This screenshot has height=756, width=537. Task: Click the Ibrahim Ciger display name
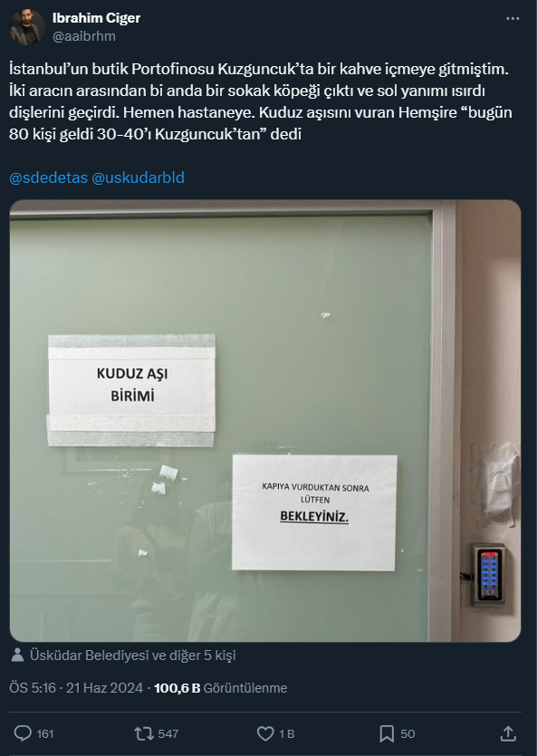click(x=96, y=18)
